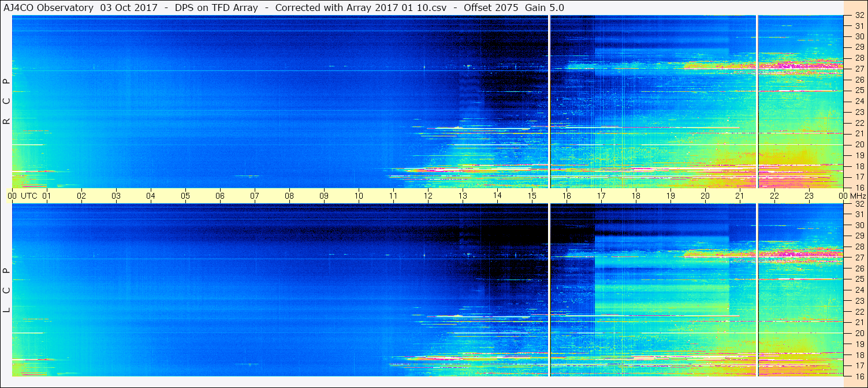Click hour label '18' on the time axis

pos(636,196)
